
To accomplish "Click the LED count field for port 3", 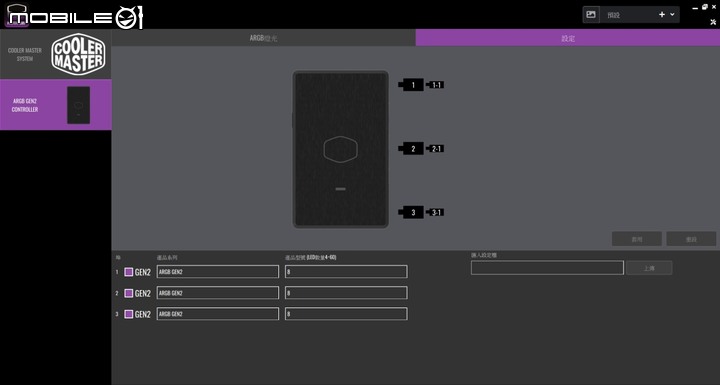I will tap(346, 314).
